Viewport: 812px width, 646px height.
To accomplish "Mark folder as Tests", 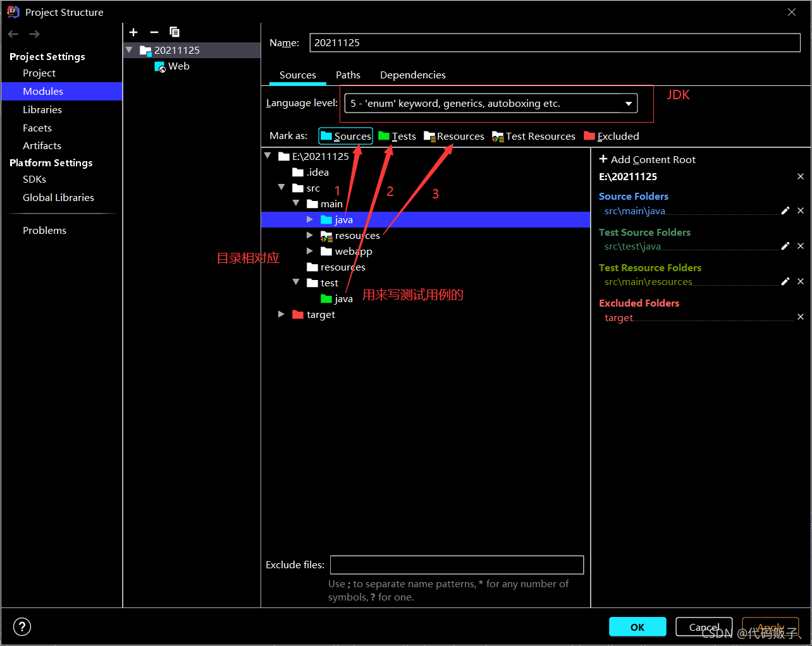I will pos(397,136).
